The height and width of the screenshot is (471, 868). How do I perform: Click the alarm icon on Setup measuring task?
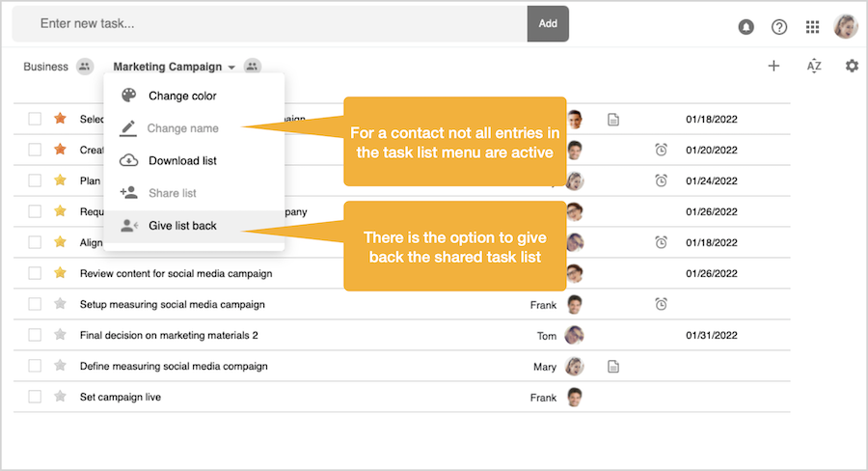click(x=661, y=304)
